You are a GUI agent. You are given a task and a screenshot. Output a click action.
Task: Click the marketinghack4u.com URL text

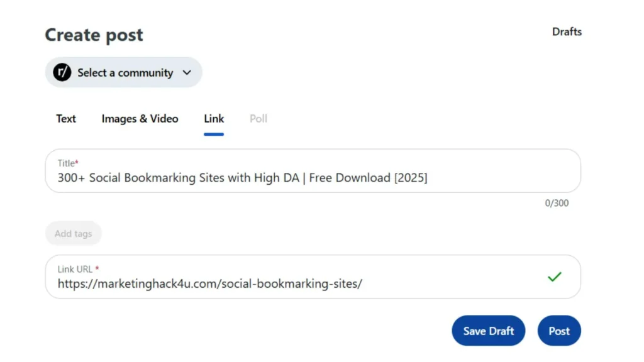point(209,283)
